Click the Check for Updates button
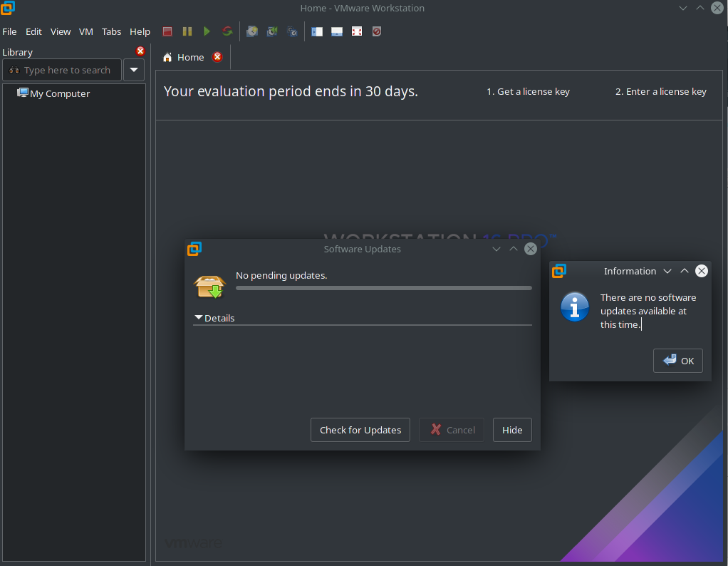 pos(360,430)
